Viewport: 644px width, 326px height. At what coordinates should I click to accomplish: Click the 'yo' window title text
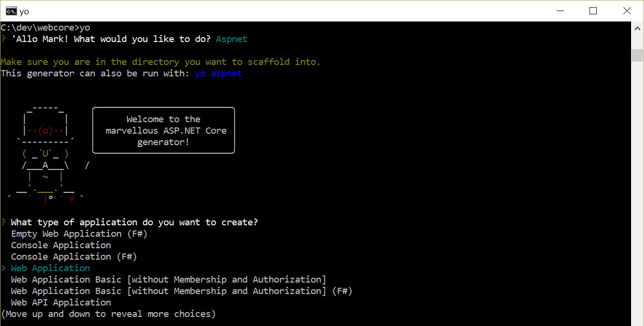[x=24, y=11]
